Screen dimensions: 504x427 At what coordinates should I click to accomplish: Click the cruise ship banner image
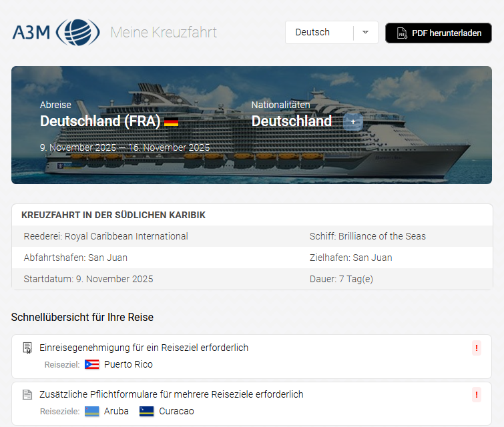click(x=252, y=125)
